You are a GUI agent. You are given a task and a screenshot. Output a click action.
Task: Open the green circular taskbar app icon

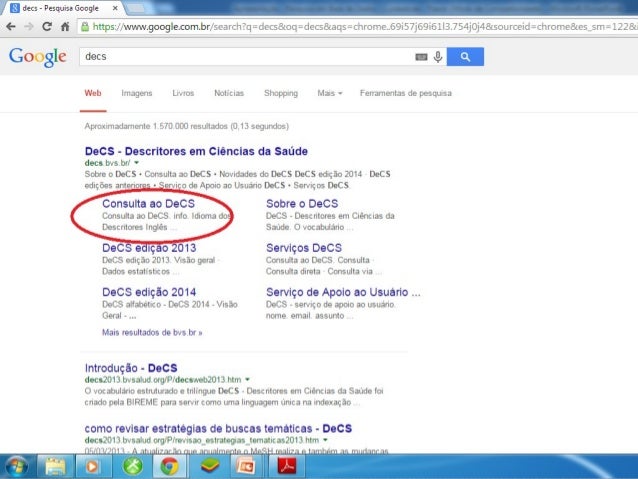pyautogui.click(x=133, y=466)
